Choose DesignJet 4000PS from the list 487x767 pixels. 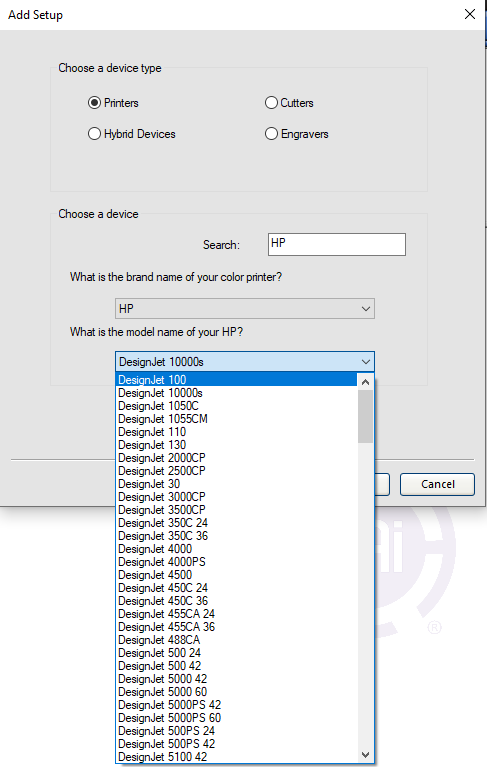tap(237, 562)
